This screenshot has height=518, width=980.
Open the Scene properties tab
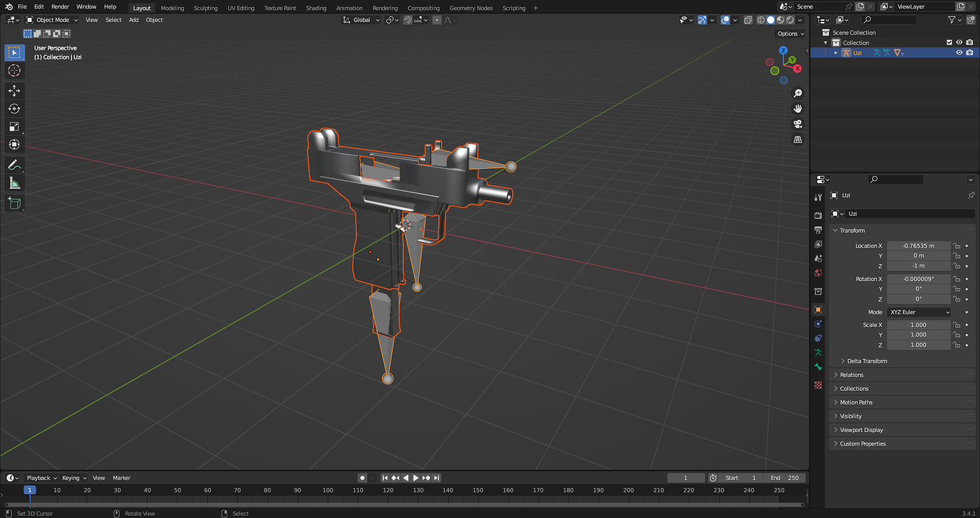coord(818,258)
